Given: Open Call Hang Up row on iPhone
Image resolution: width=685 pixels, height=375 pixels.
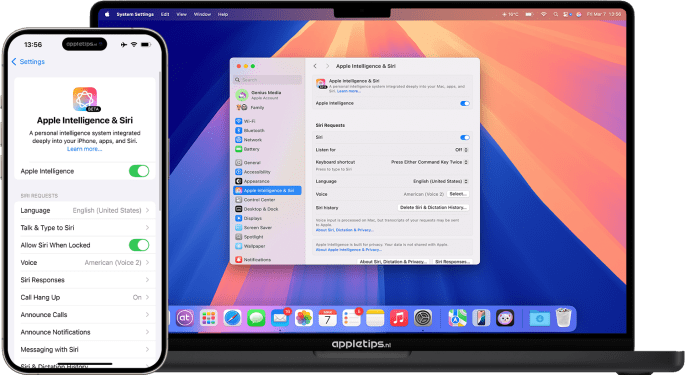Looking at the screenshot, I should tap(85, 297).
